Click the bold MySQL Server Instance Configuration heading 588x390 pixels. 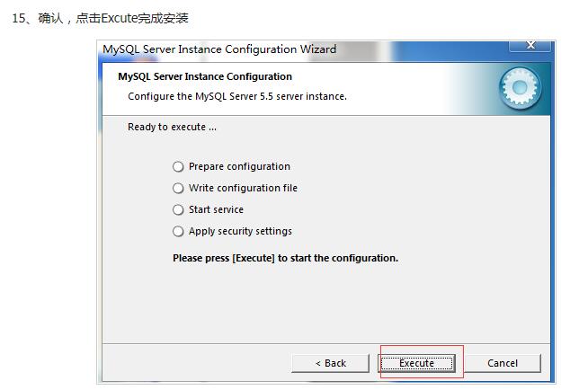coord(205,76)
